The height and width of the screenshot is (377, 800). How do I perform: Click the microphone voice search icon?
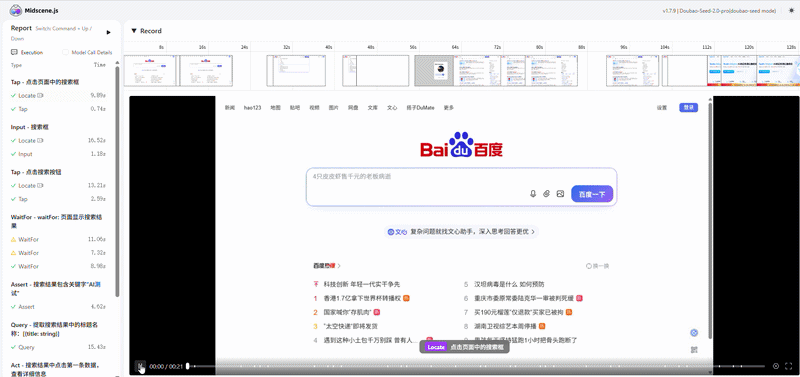click(533, 194)
